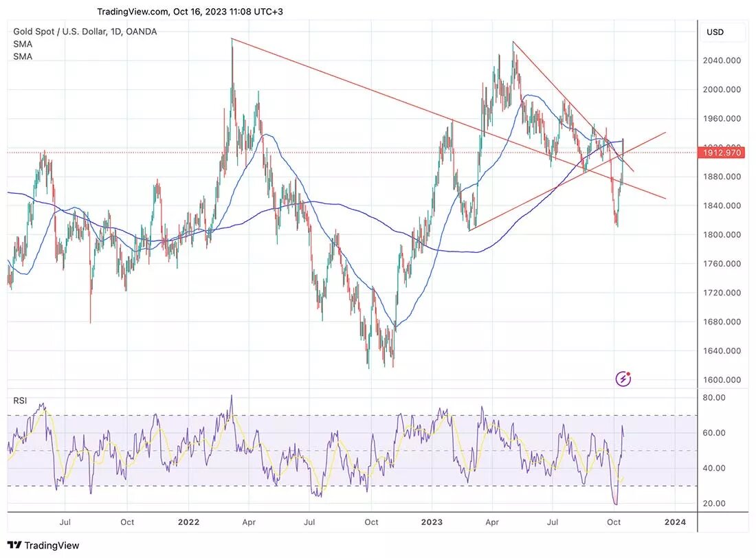Click the RSI indicator label

click(x=20, y=401)
